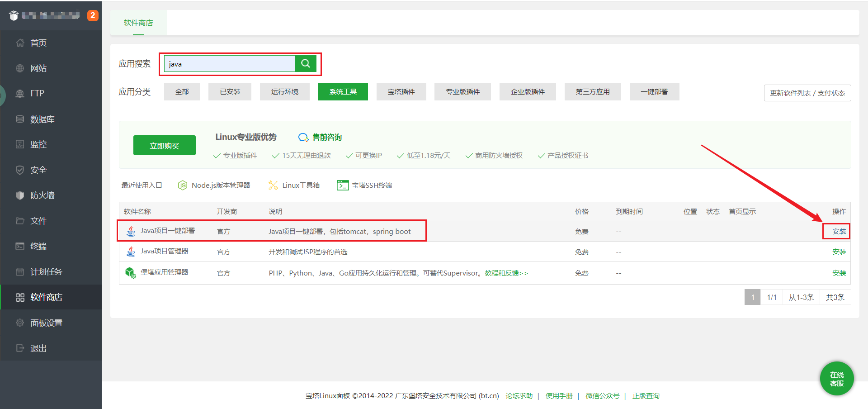Filter by 企业版插件 category
Screen dimensions: 868x409
click(528, 92)
